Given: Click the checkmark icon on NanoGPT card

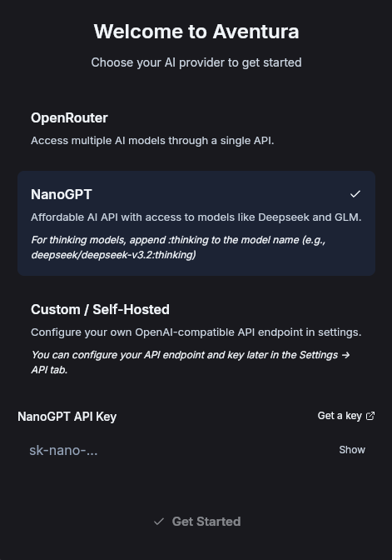Looking at the screenshot, I should pos(355,194).
